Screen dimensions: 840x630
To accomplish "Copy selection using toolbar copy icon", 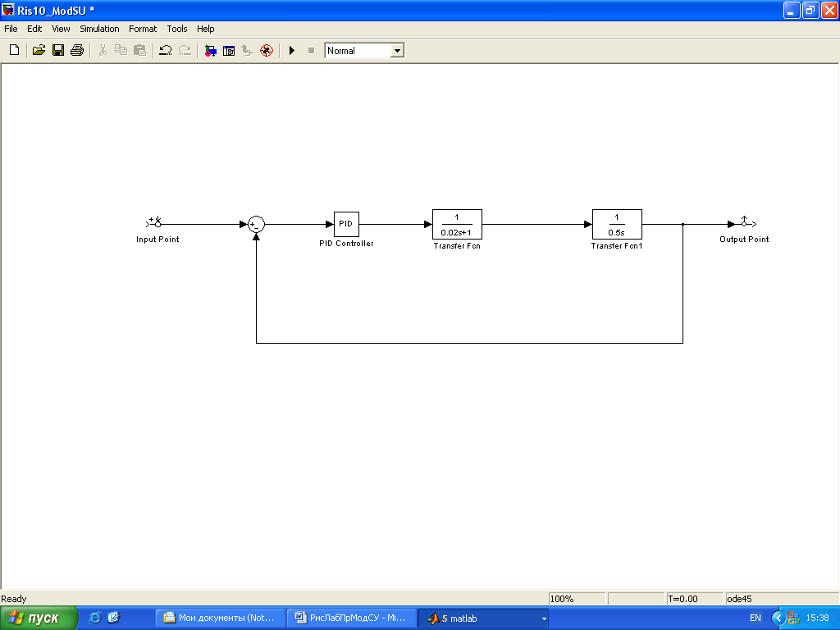I will pyautogui.click(x=121, y=50).
